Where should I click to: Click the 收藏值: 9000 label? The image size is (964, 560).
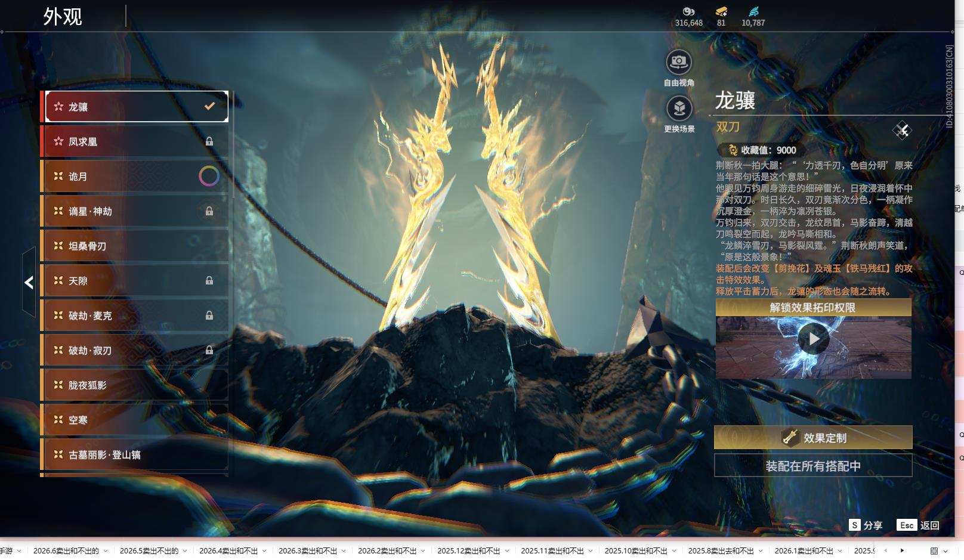(768, 150)
